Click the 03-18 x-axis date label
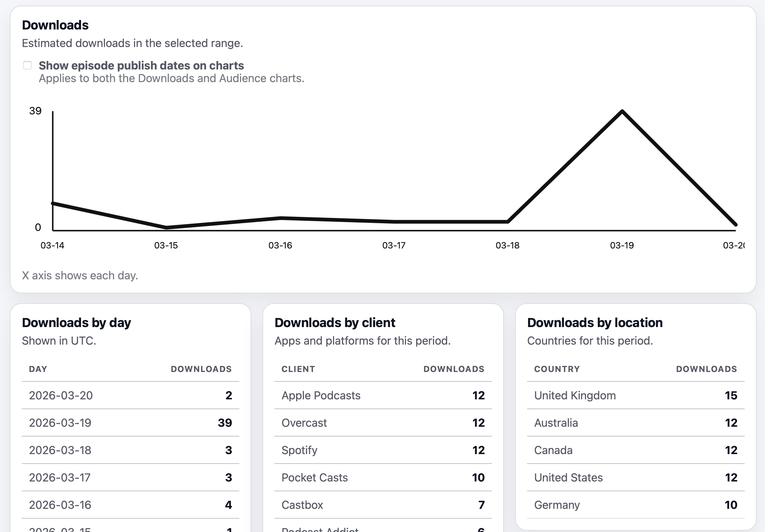The image size is (765, 532). (507, 245)
